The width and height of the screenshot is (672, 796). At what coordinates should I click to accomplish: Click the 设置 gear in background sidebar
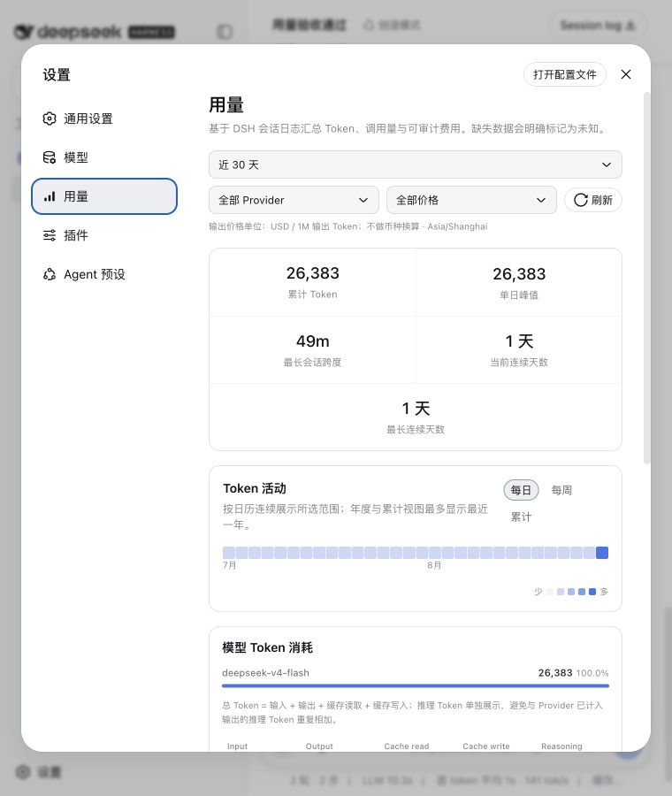point(23,772)
